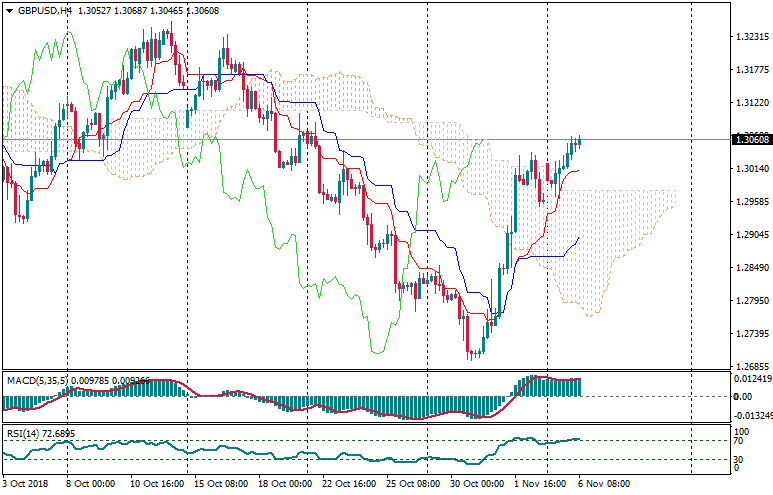Click the 8 Oct 00:00 time label
The image size is (773, 495).
coord(92,483)
